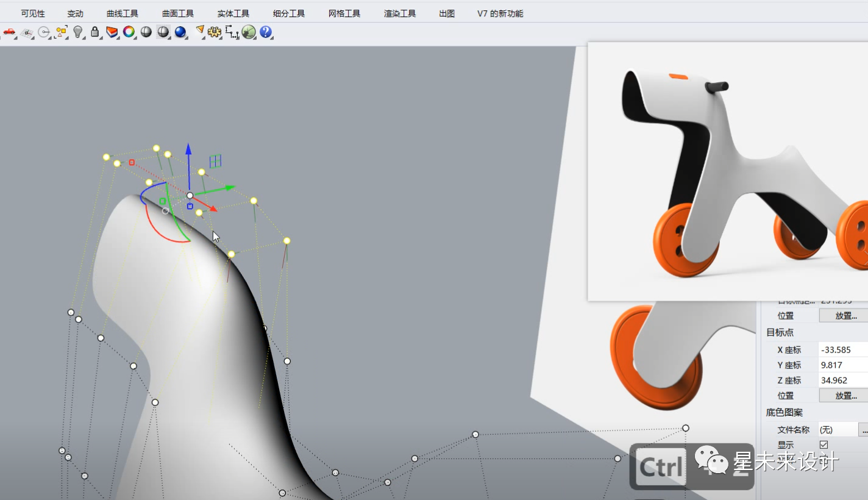Click the rainbow color wheel icon

tap(129, 32)
